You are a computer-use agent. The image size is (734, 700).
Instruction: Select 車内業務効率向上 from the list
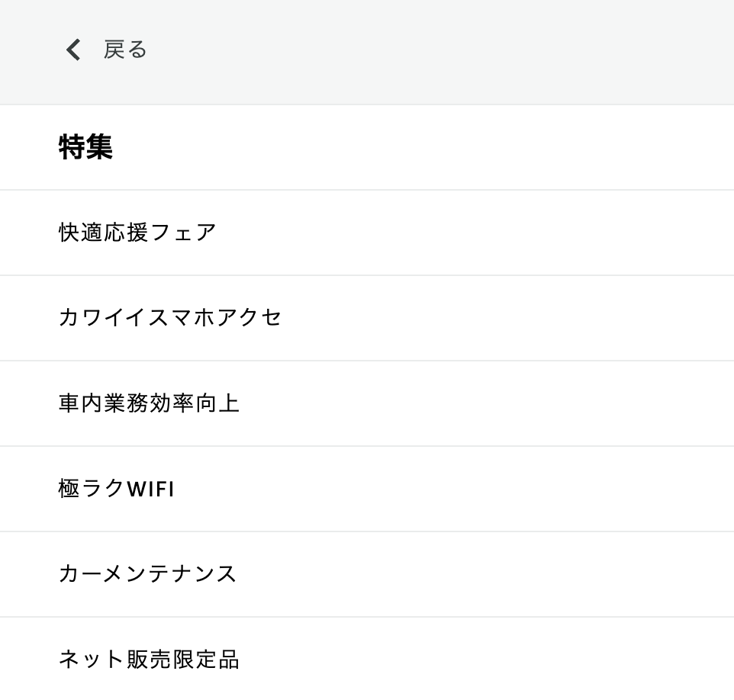[x=367, y=403]
